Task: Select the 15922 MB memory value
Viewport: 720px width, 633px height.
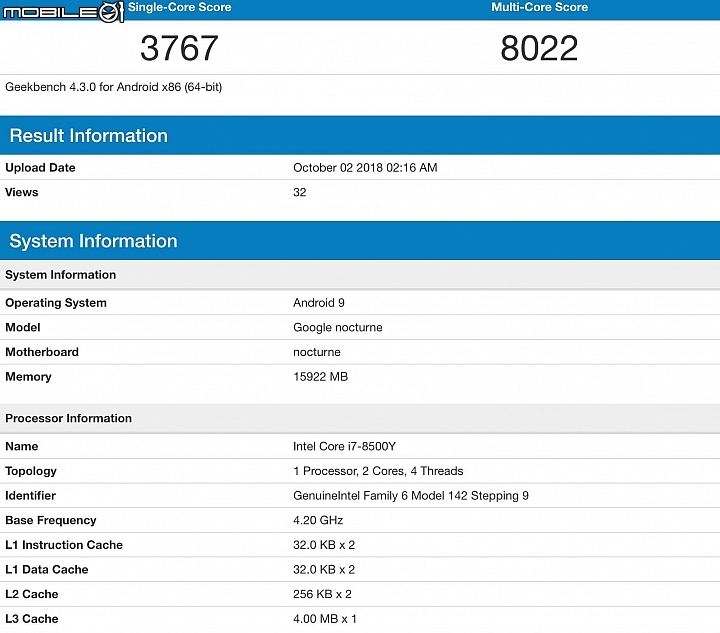Action: (321, 376)
